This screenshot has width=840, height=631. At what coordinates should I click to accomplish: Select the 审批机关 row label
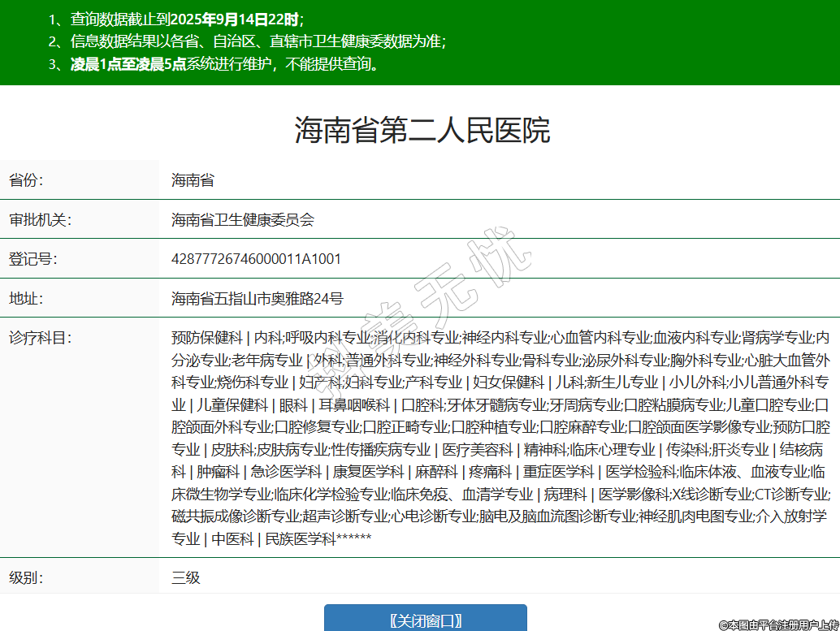[x=40, y=219]
